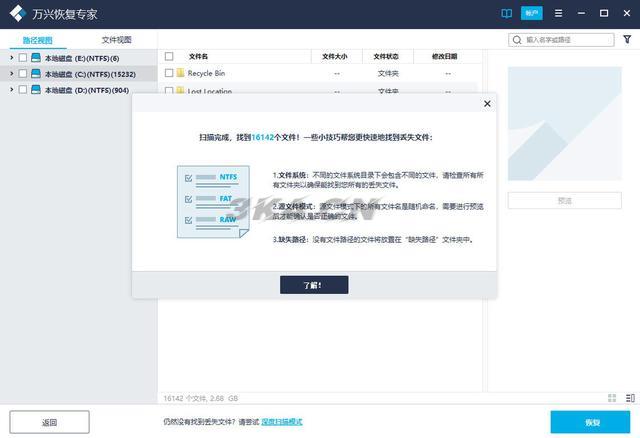
Task: Expand local disk (C:) tree node
Action: click(11, 74)
